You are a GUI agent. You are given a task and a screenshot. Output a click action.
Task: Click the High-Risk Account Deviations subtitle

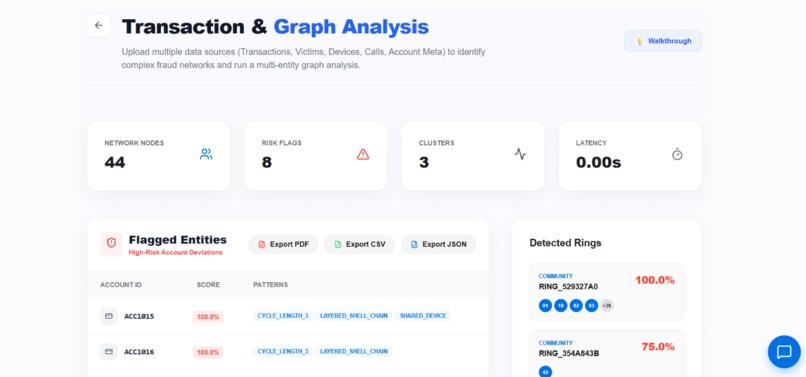(175, 253)
